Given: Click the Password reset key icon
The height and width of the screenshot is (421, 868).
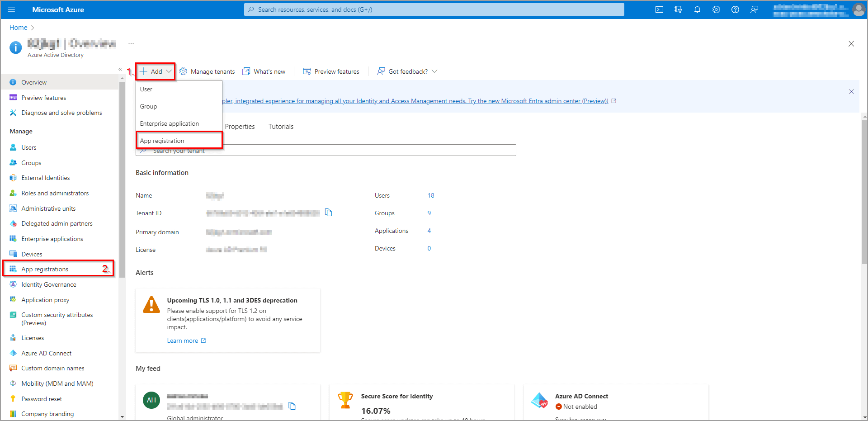Looking at the screenshot, I should coord(13,399).
